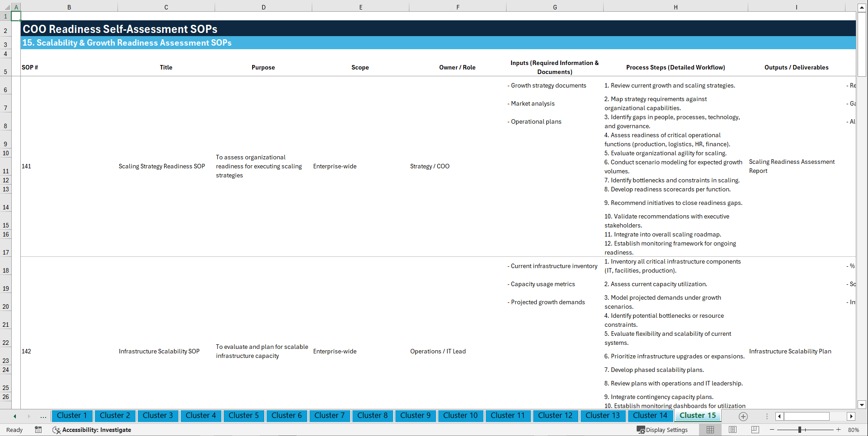868x436 pixels.
Task: Open the sheet list with the ellipsis button
Action: (43, 416)
